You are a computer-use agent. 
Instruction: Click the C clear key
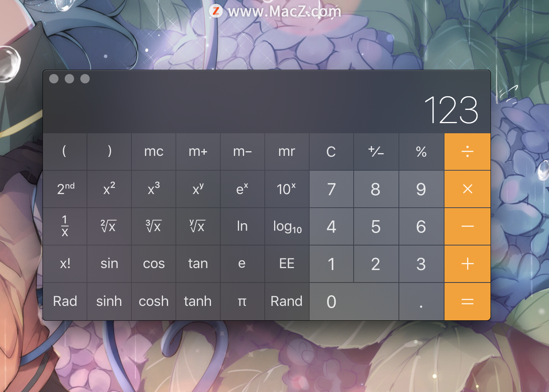click(x=331, y=152)
